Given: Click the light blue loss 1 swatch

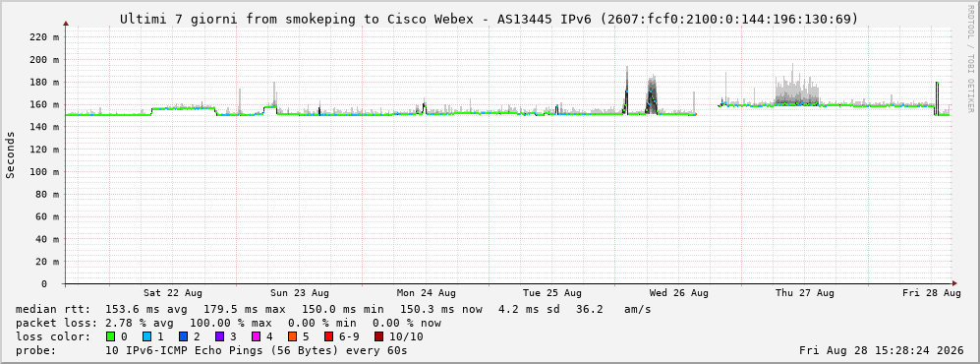Looking at the screenshot, I should pyautogui.click(x=146, y=336).
